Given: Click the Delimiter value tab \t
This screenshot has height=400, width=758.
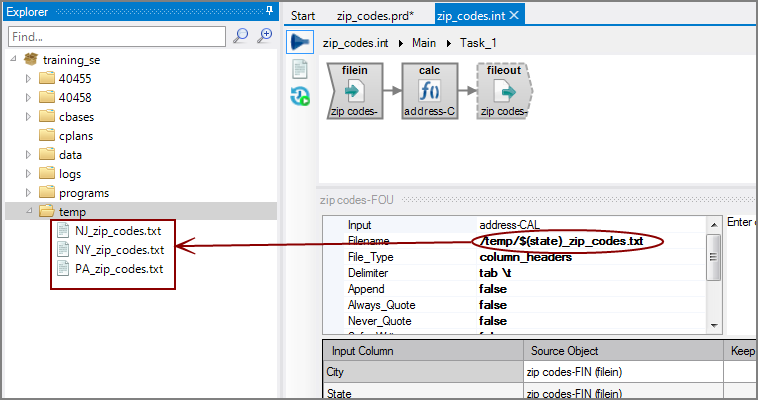Looking at the screenshot, I should (495, 273).
